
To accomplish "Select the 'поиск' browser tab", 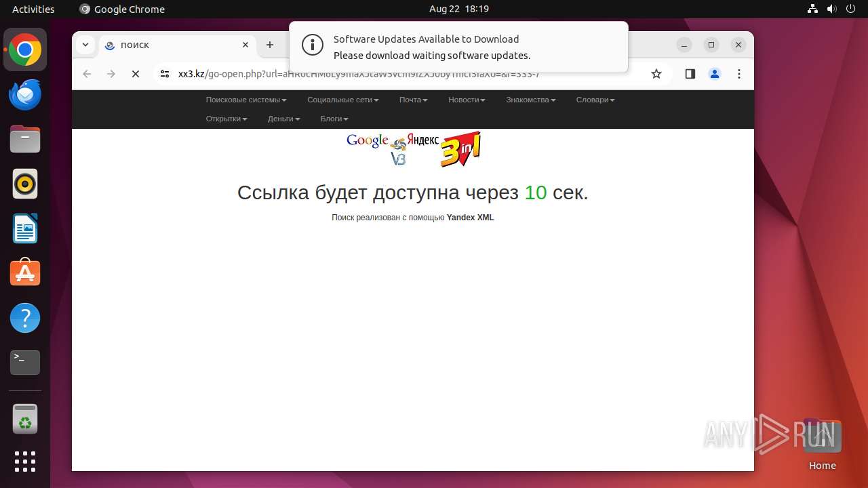I will pyautogui.click(x=178, y=45).
